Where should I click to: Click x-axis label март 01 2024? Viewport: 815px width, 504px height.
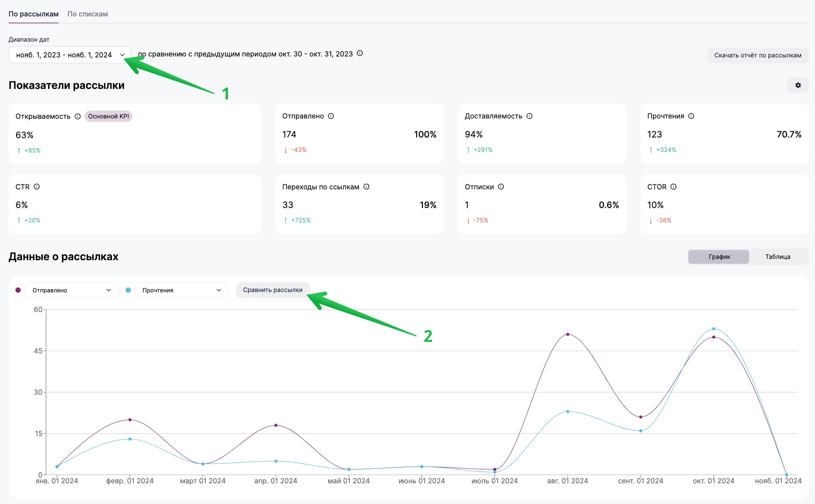tap(203, 481)
